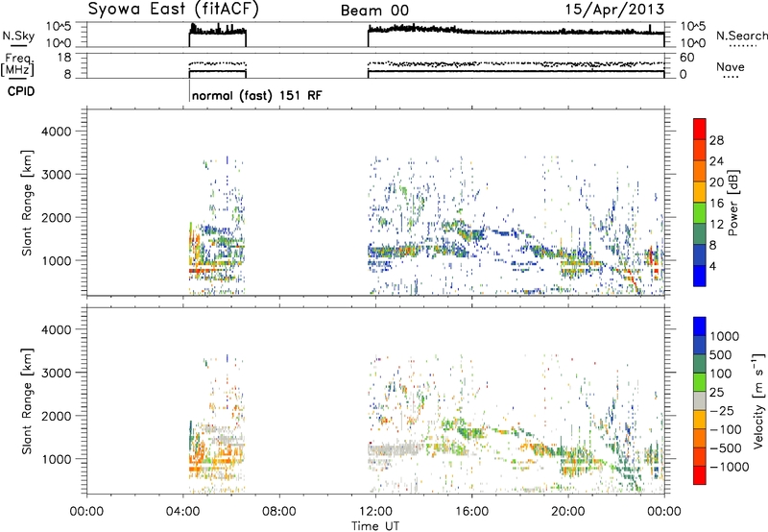Click the 2000 tick on velocity panel axis
The image size is (768, 532).
[x=56, y=416]
